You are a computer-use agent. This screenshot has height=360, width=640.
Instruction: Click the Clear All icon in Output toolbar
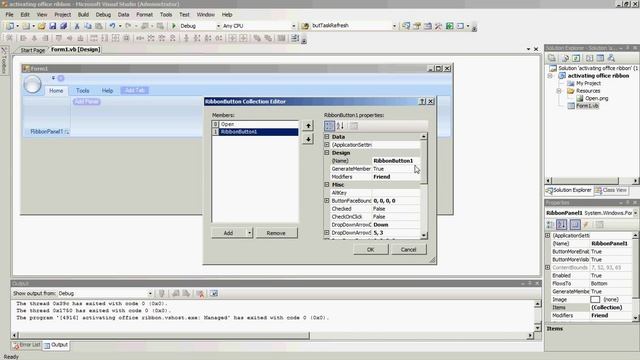[x=200, y=293]
